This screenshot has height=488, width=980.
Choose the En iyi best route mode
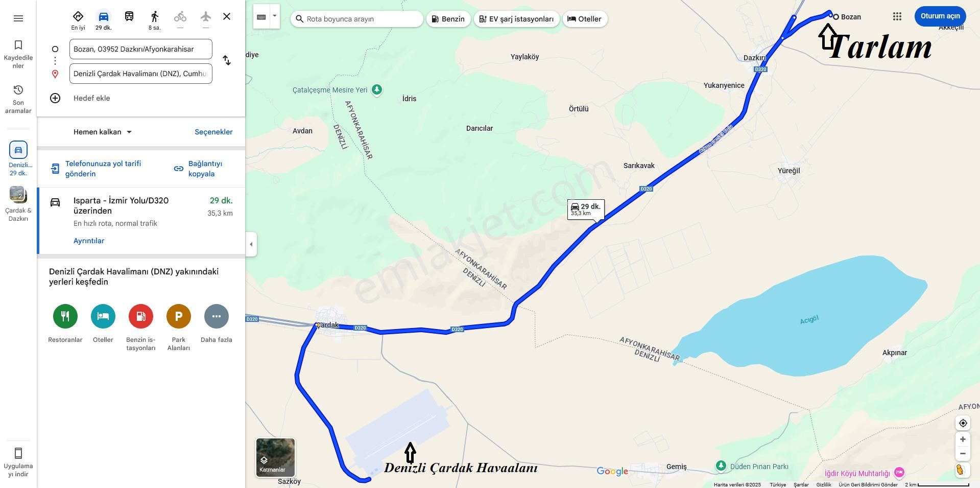coord(78,20)
